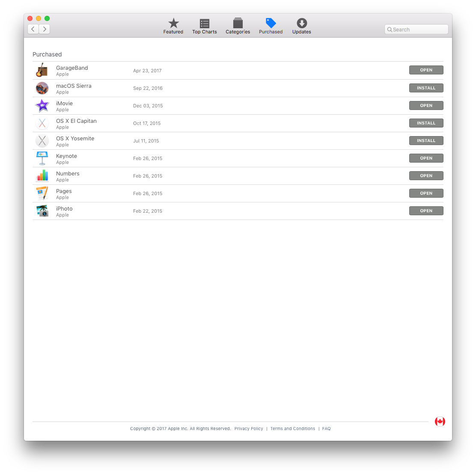Viewport: 476px width, 475px height.
Task: Open GarageBand with its Open button
Action: point(426,70)
